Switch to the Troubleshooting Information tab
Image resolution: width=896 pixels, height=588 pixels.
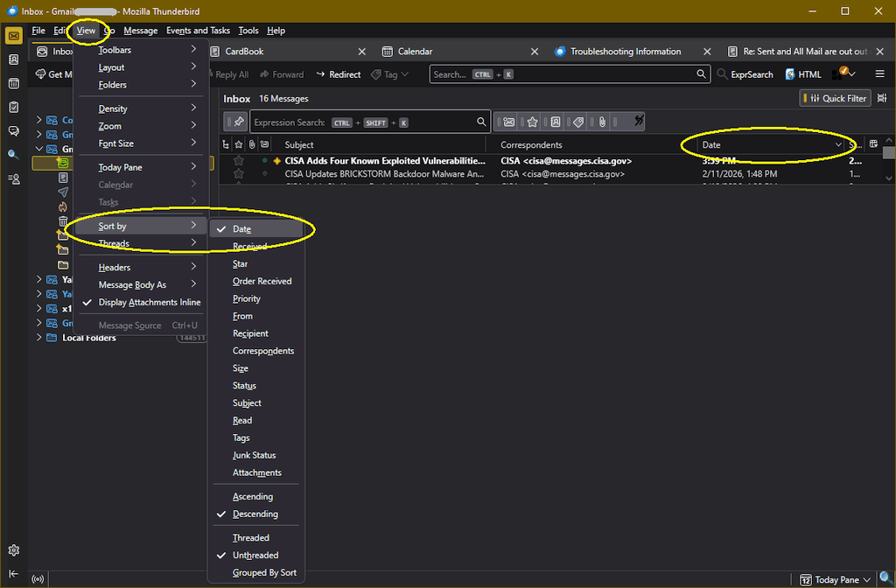tap(625, 52)
